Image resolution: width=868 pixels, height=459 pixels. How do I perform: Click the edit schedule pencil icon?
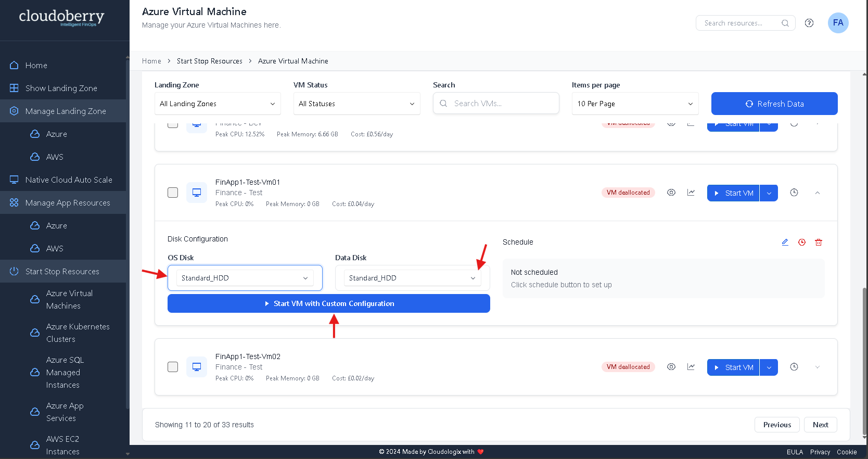click(x=785, y=242)
